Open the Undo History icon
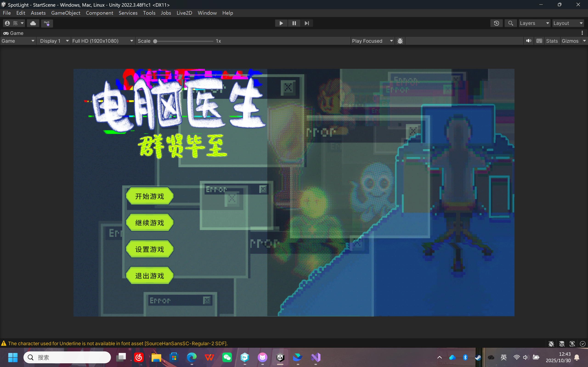The height and width of the screenshot is (367, 588). click(496, 23)
